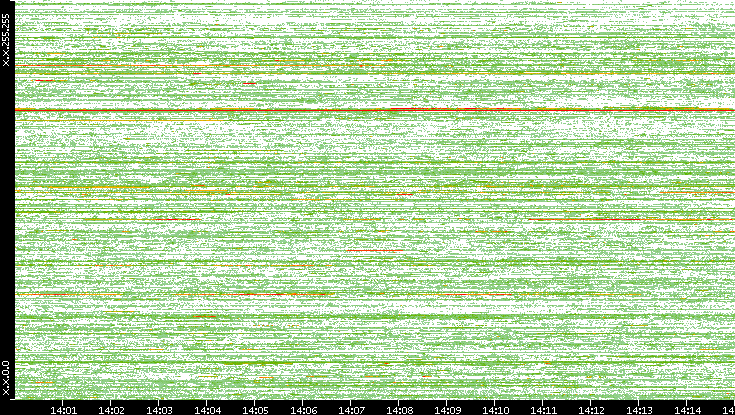
Task: Click the x.x.255.255 axis label
Action: 6,40
